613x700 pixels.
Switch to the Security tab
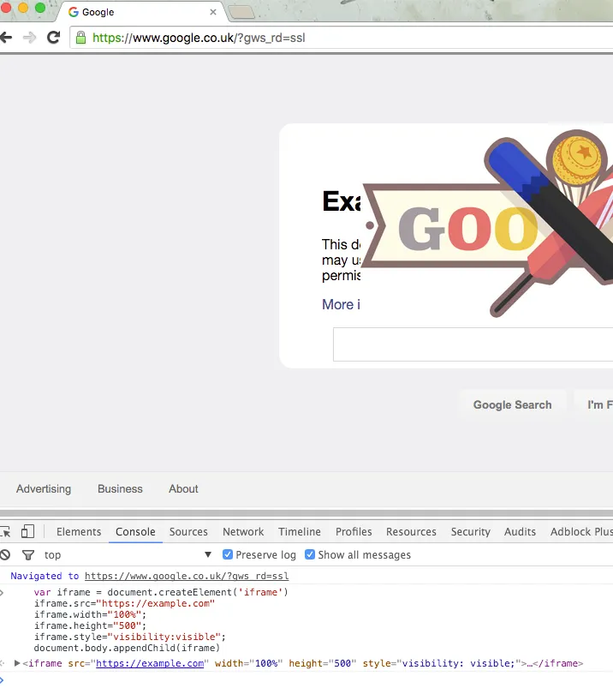point(471,532)
